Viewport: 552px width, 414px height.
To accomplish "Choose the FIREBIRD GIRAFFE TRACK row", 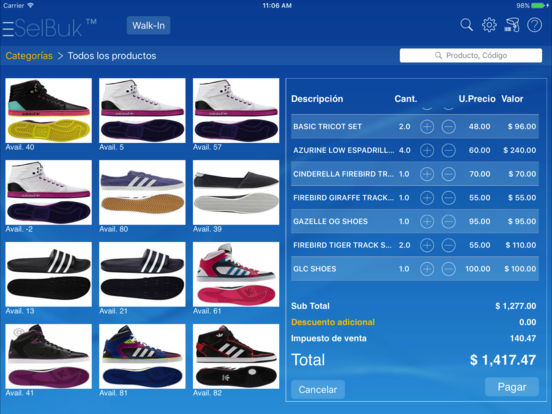I will click(x=415, y=197).
